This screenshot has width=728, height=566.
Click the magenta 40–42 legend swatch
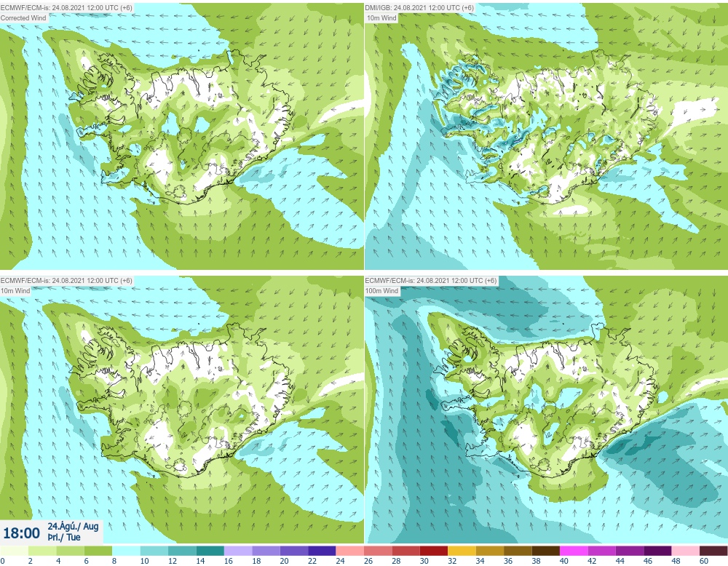point(574,551)
